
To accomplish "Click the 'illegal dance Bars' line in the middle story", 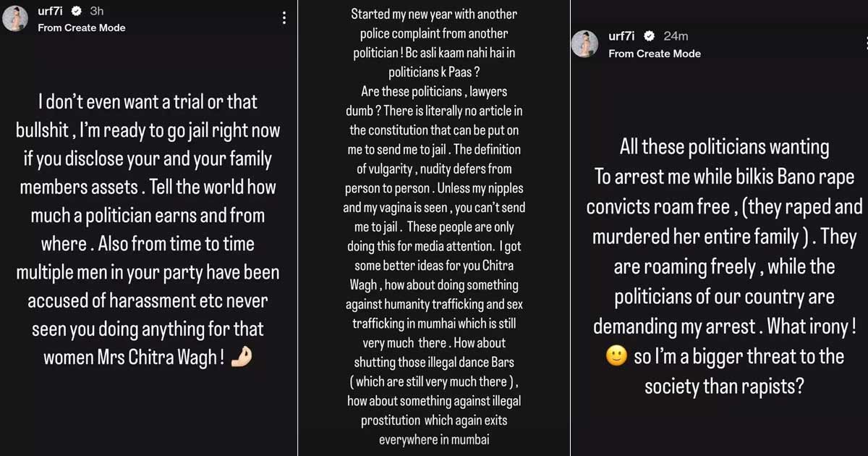I will [434, 362].
